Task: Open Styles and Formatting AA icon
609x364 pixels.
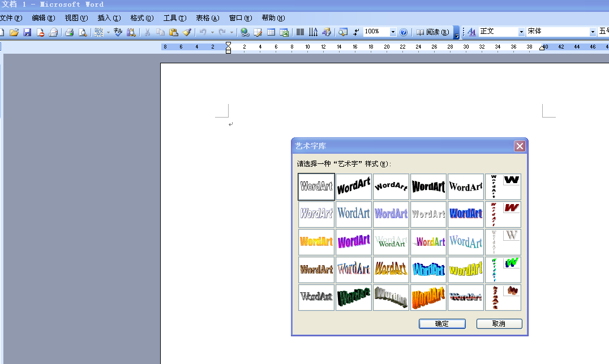Action: tap(471, 32)
